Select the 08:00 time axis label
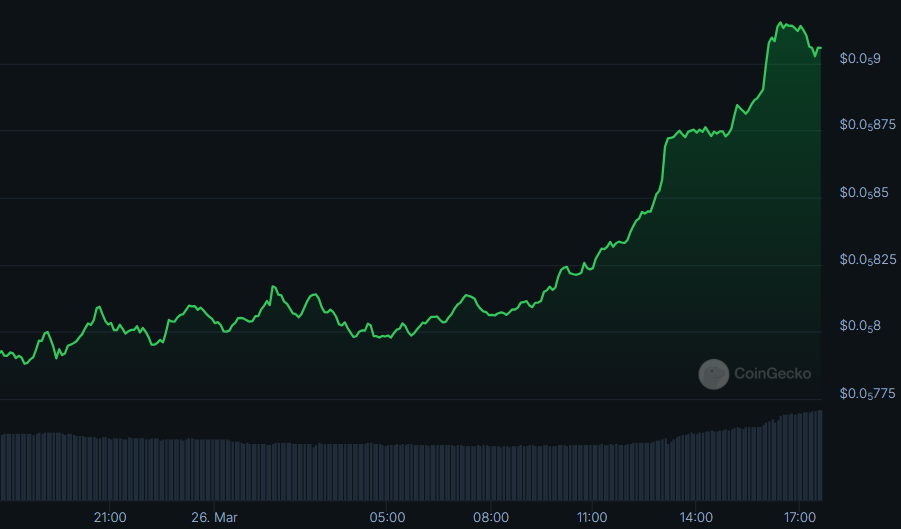This screenshot has width=901, height=529. pyautogui.click(x=491, y=517)
